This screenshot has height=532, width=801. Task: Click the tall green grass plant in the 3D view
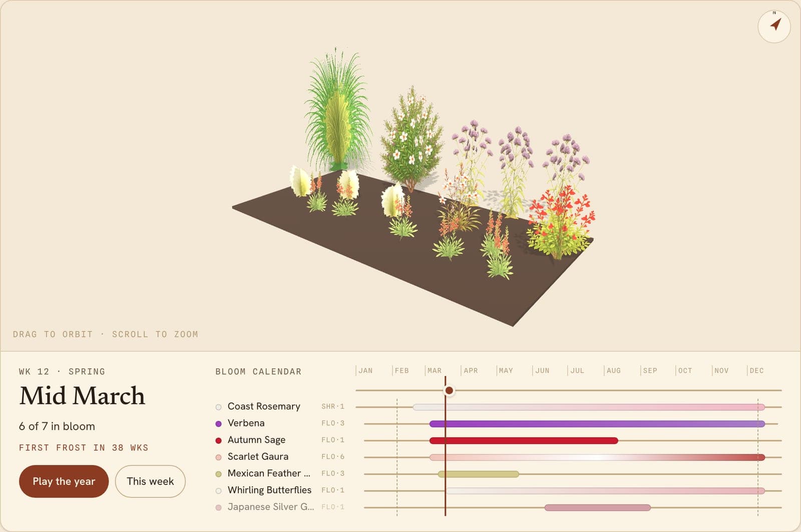(338, 110)
